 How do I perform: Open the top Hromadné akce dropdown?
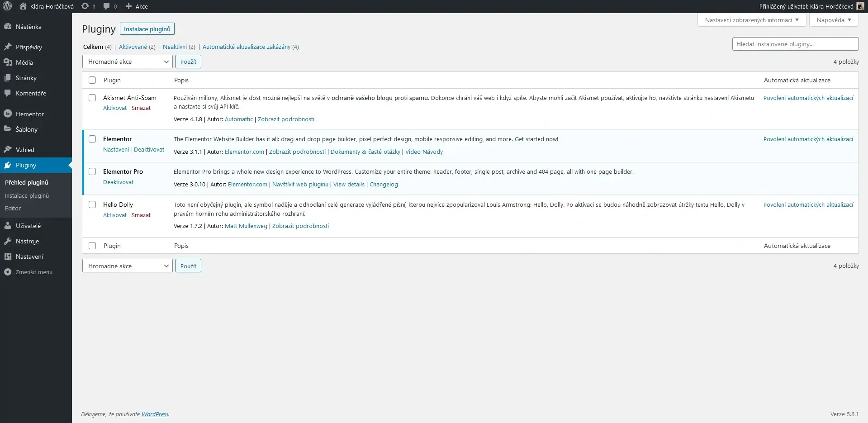click(128, 62)
